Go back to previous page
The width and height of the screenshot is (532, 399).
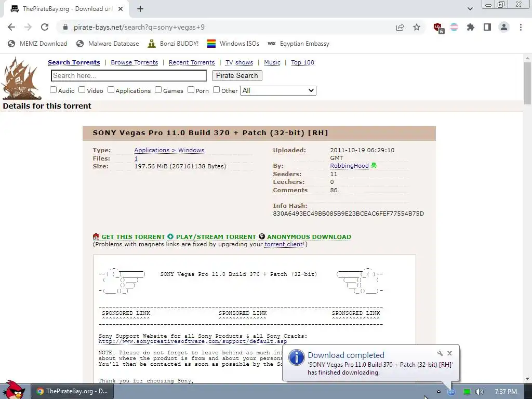click(11, 27)
